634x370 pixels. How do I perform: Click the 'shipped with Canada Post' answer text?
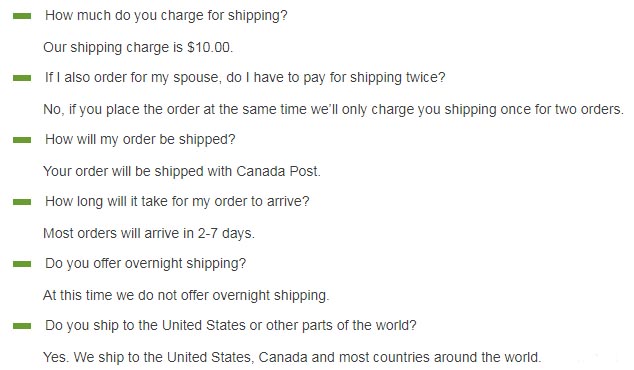pyautogui.click(x=182, y=171)
